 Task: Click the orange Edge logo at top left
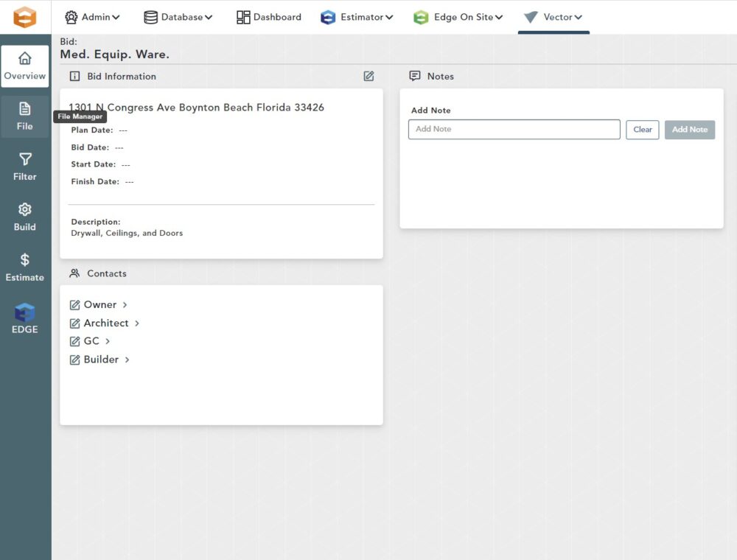(24, 18)
